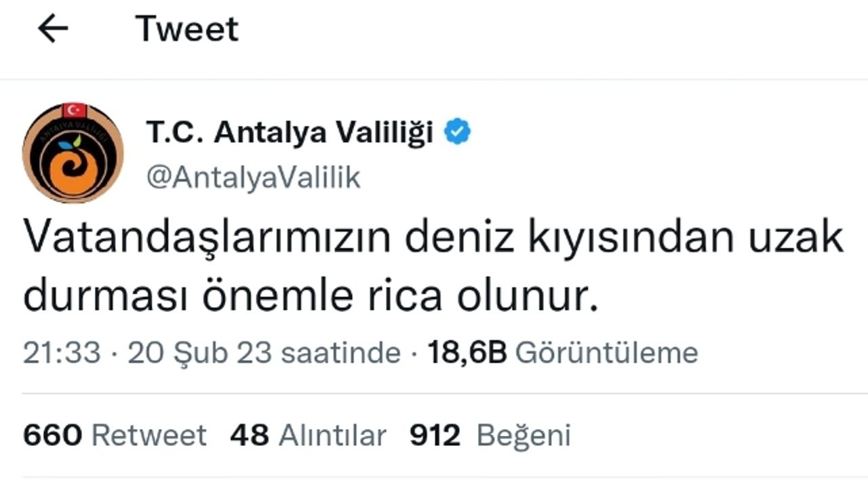The height and width of the screenshot is (488, 868).
Task: Click the Turkish flag atop the avatar
Action: tap(74, 109)
